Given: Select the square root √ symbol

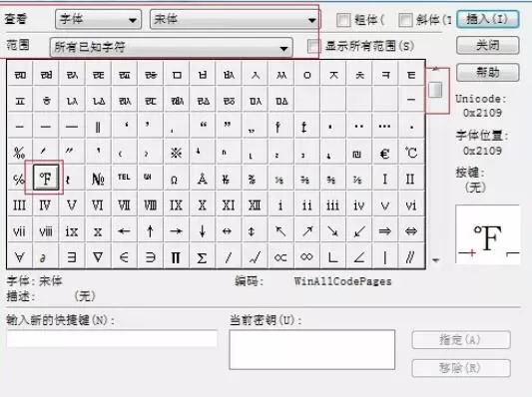Looking at the screenshot, I should click(x=255, y=257).
